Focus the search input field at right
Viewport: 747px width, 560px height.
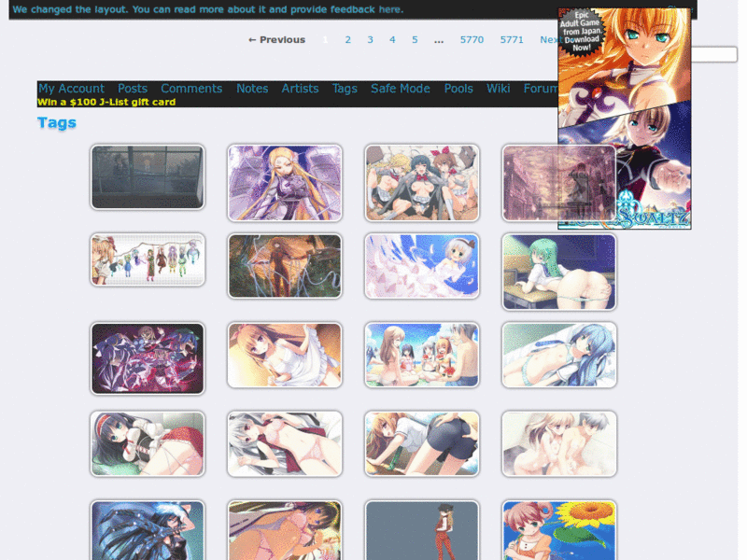714,54
